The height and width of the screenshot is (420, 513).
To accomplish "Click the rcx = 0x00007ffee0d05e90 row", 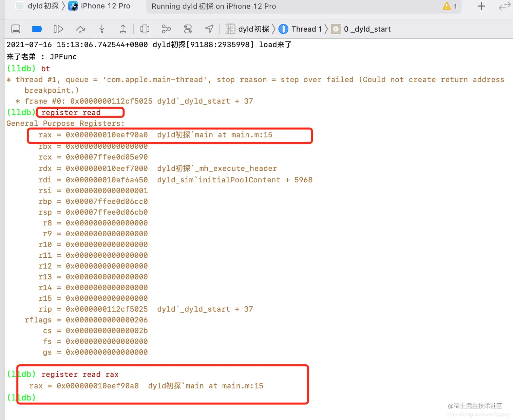I will (93, 157).
